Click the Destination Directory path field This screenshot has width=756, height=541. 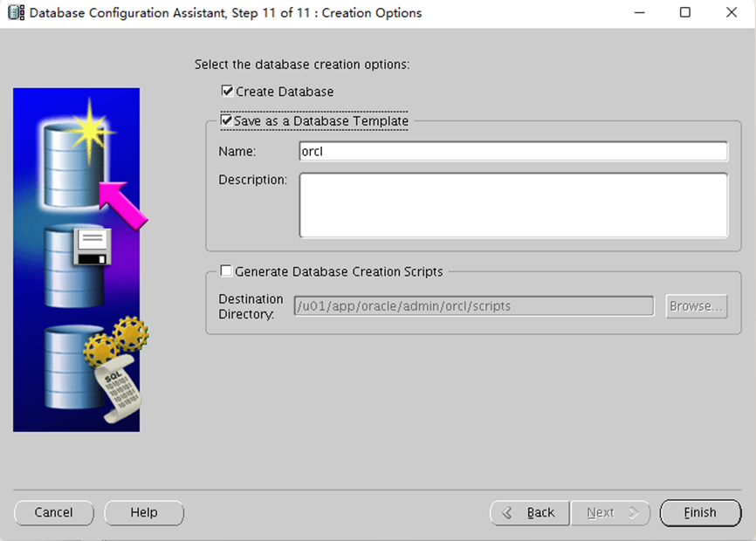coord(473,306)
